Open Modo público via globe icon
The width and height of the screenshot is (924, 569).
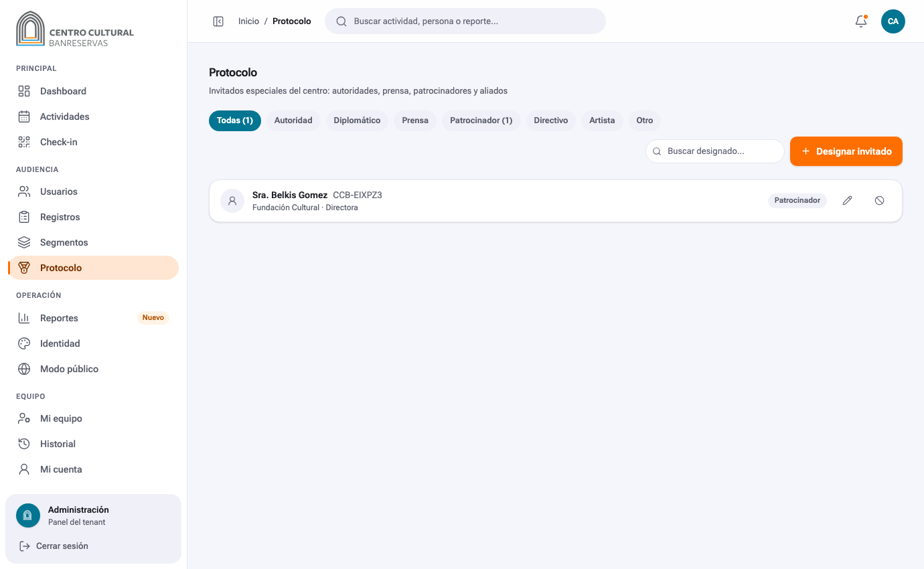pos(24,369)
